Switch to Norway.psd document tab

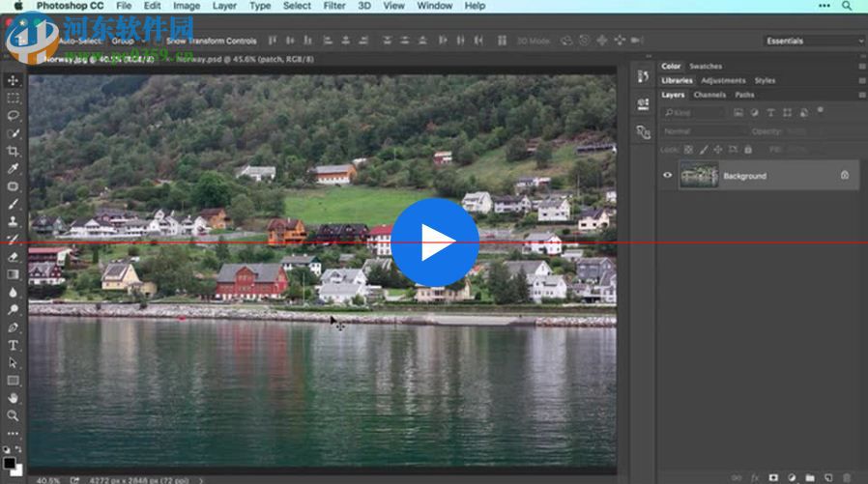click(x=246, y=59)
